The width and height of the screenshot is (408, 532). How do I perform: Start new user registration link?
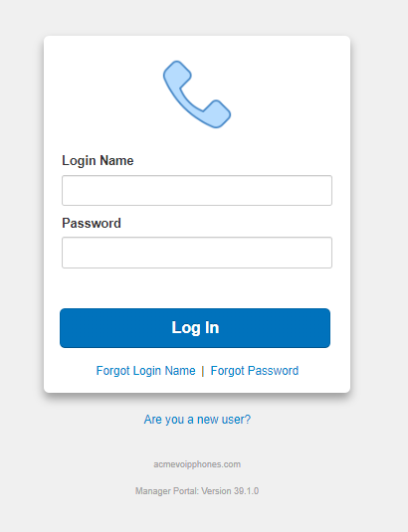point(197,420)
